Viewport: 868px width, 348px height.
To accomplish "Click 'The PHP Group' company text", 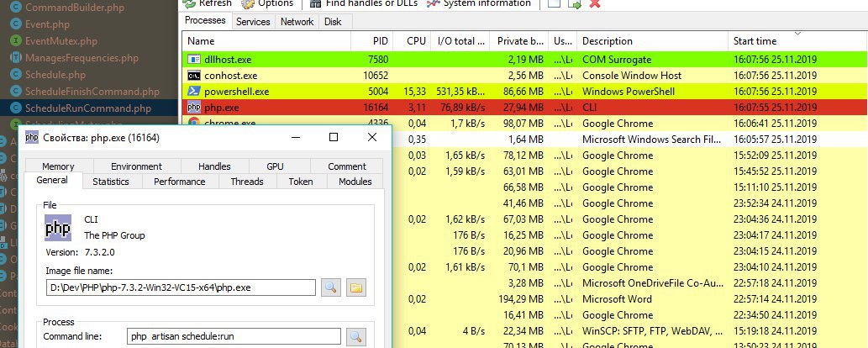I will pos(114,235).
